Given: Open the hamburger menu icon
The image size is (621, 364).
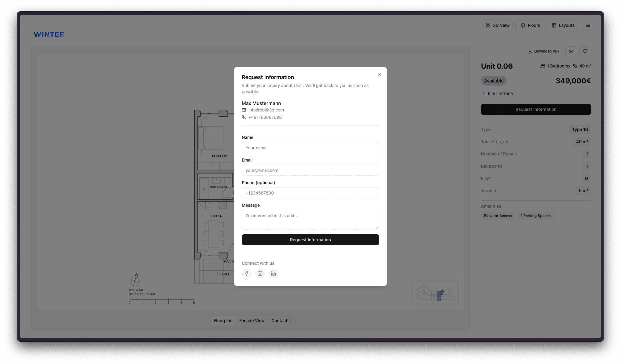Looking at the screenshot, I should 588,25.
